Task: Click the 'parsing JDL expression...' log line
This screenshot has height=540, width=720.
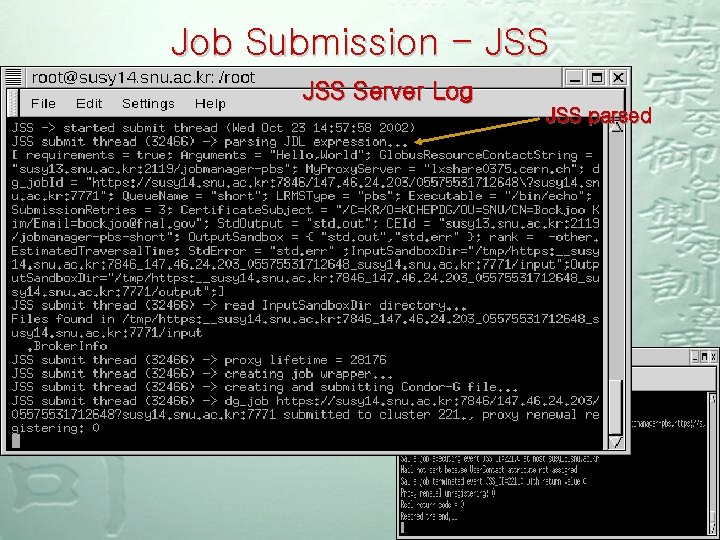Action: 209,141
